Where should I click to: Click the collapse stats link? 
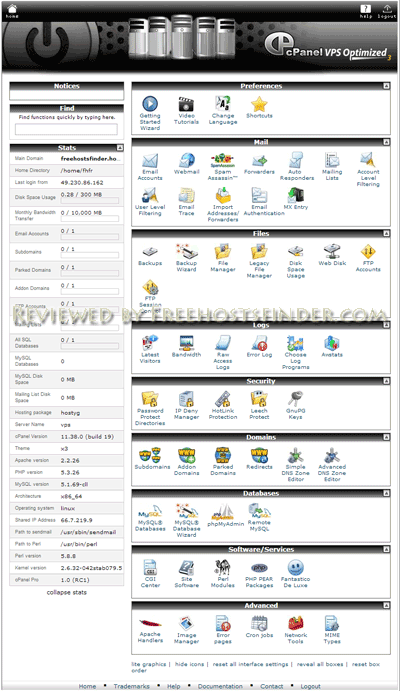pos(67,592)
